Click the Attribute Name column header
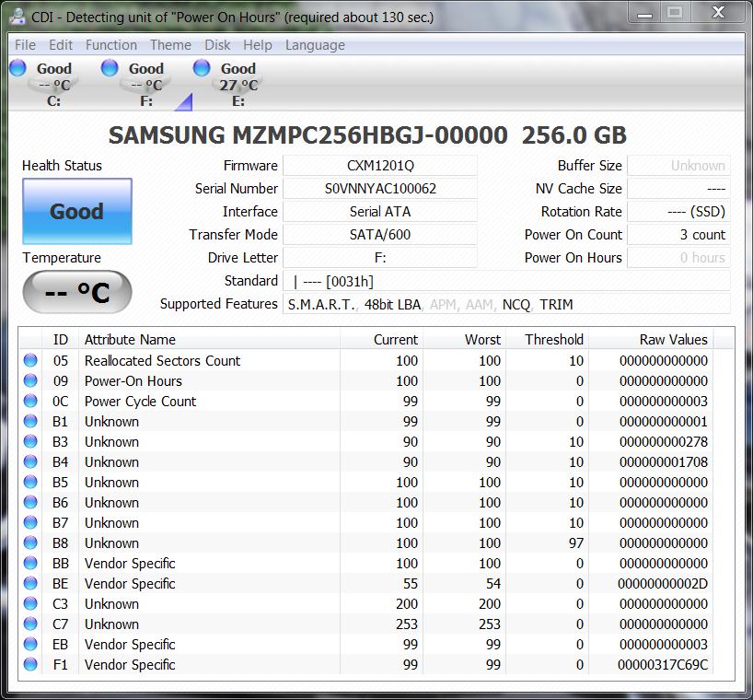The height and width of the screenshot is (700, 753). (x=209, y=340)
